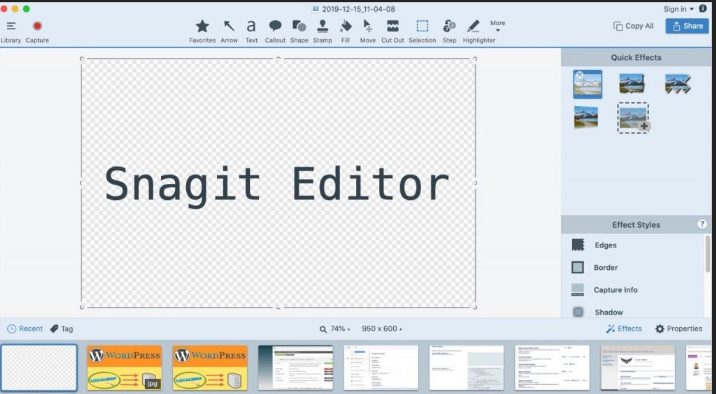Image resolution: width=716 pixels, height=394 pixels.
Task: Expand the More tools dropdown
Action: pyautogui.click(x=498, y=26)
